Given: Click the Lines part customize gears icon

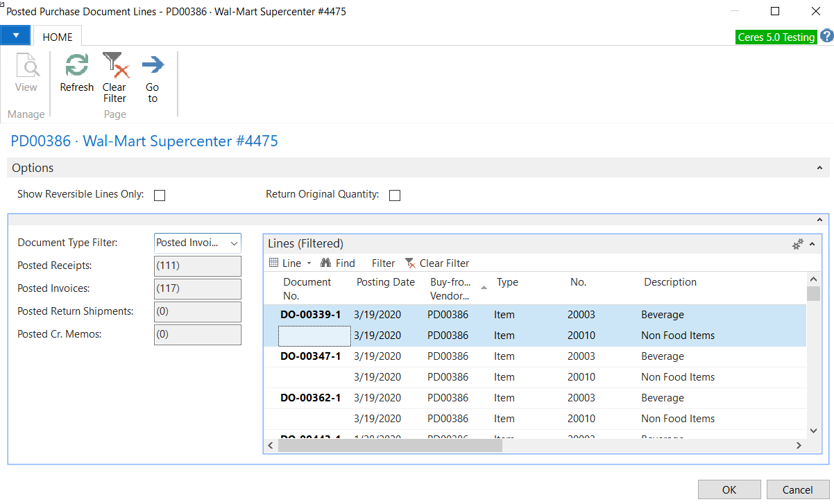Looking at the screenshot, I should pyautogui.click(x=798, y=244).
